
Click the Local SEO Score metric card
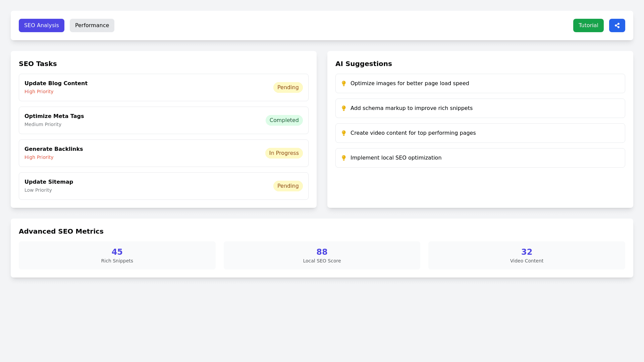click(x=322, y=255)
